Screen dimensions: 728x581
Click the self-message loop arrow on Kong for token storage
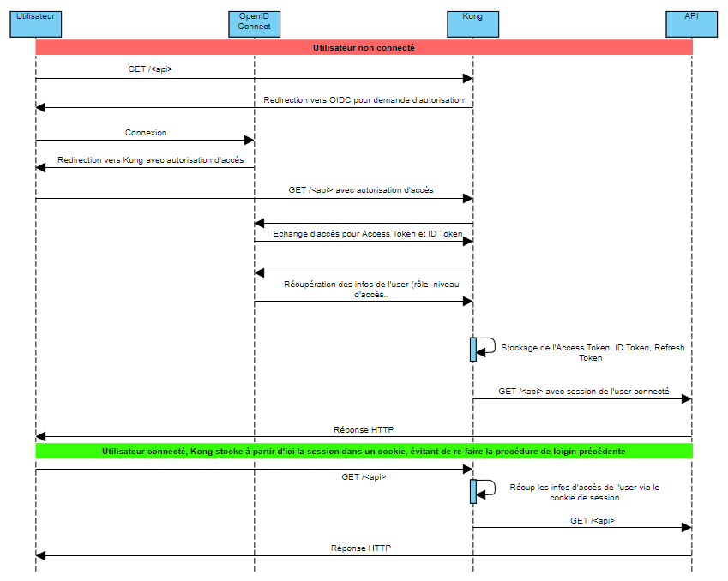pyautogui.click(x=487, y=346)
